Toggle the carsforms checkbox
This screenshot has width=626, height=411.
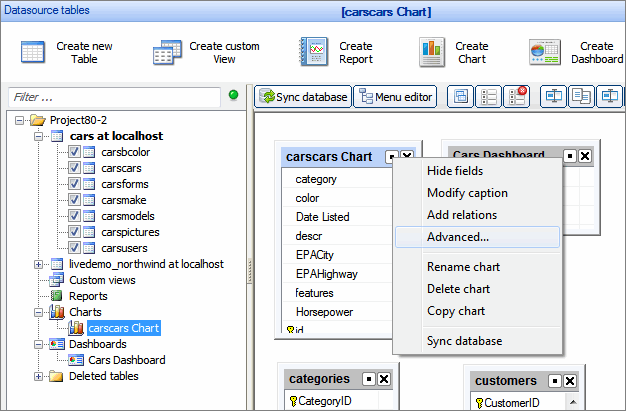point(74,184)
